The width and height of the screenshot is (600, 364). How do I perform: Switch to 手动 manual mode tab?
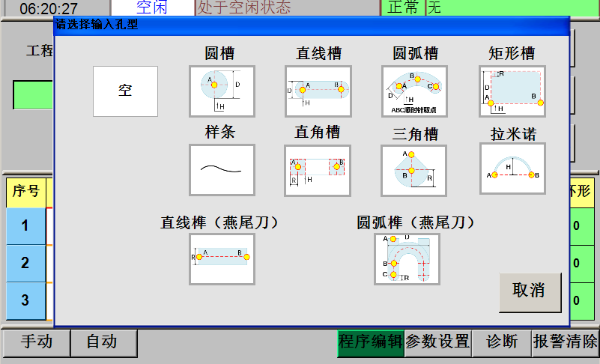(35, 342)
